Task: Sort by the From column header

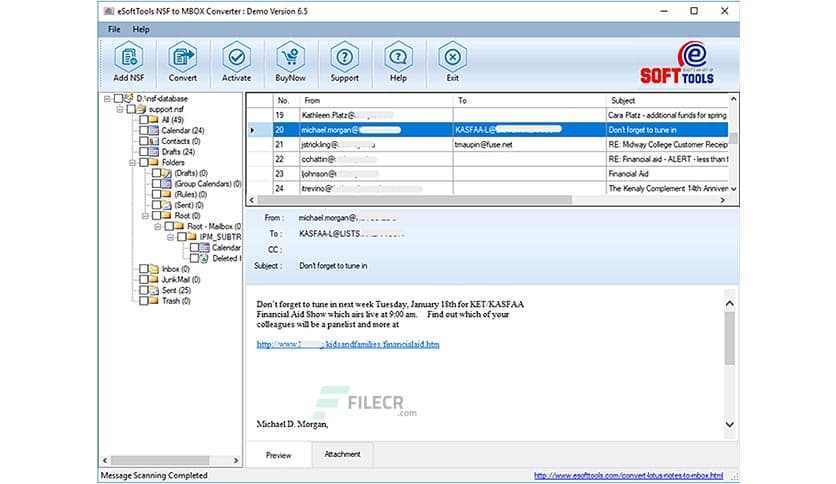Action: click(x=376, y=100)
